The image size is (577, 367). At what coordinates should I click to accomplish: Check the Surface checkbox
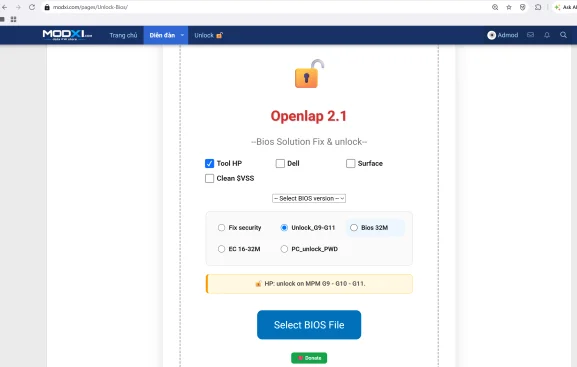pyautogui.click(x=351, y=163)
